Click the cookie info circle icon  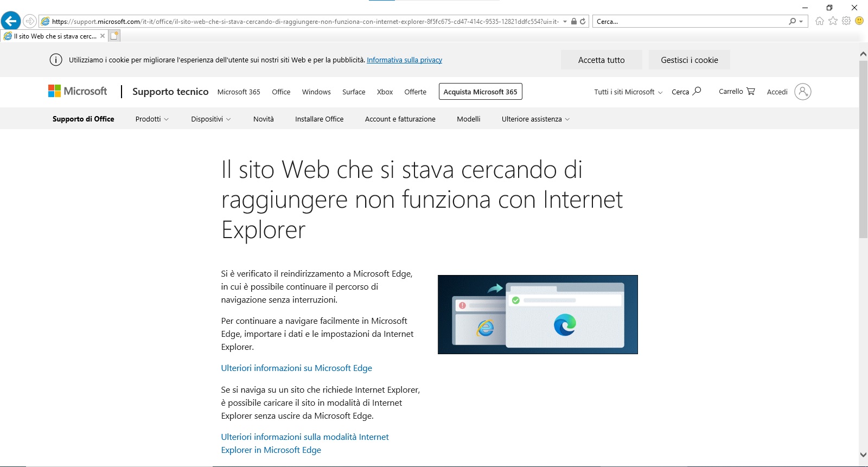pyautogui.click(x=56, y=60)
